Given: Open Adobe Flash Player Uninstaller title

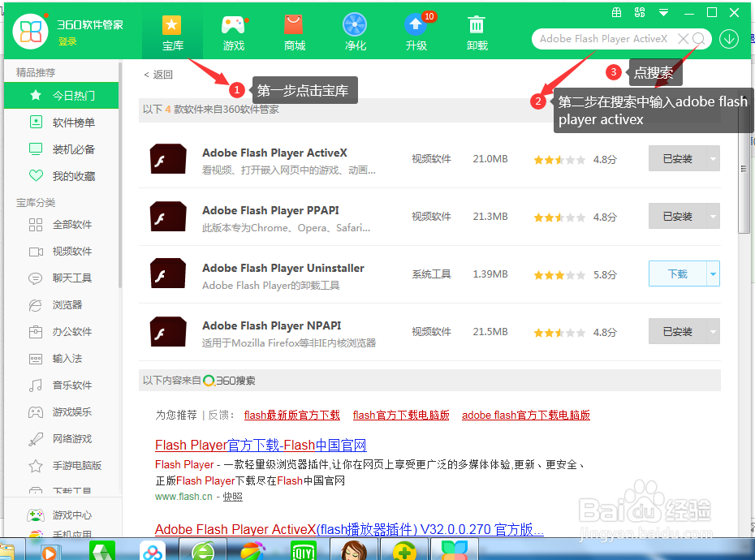Looking at the screenshot, I should 283,268.
